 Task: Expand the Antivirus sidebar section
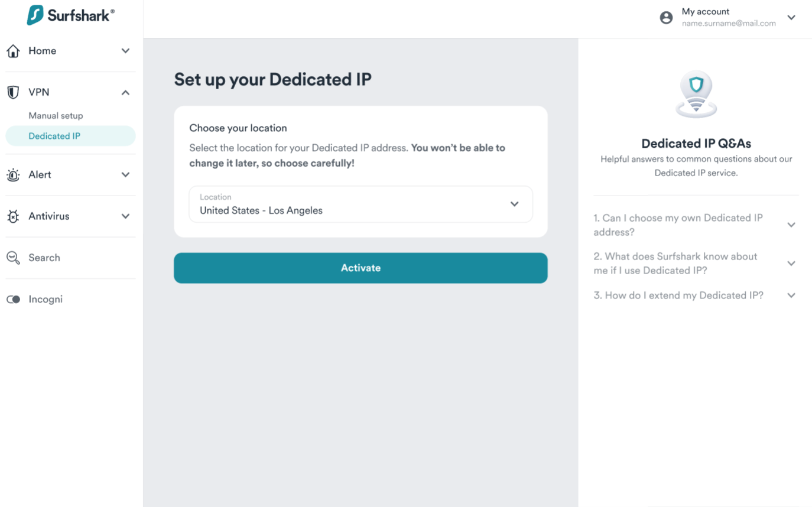pyautogui.click(x=125, y=216)
